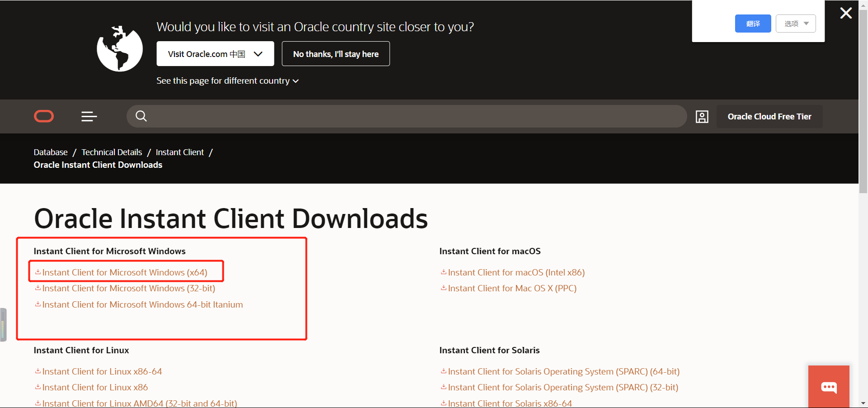This screenshot has height=408, width=868.
Task: Open the 选项 options dropdown
Action: point(796,24)
